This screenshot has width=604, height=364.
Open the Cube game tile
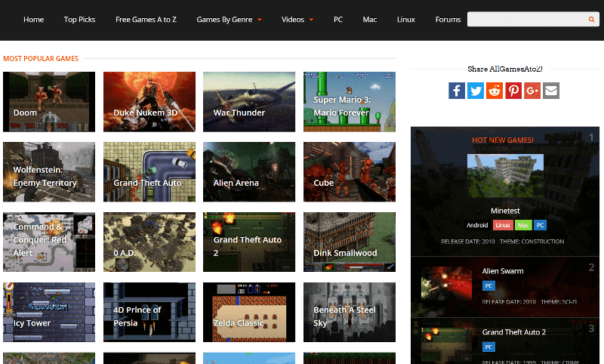pos(350,171)
